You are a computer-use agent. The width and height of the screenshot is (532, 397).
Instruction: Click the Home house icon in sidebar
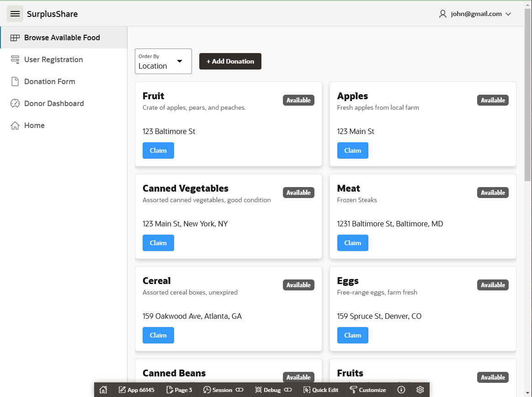[15, 126]
